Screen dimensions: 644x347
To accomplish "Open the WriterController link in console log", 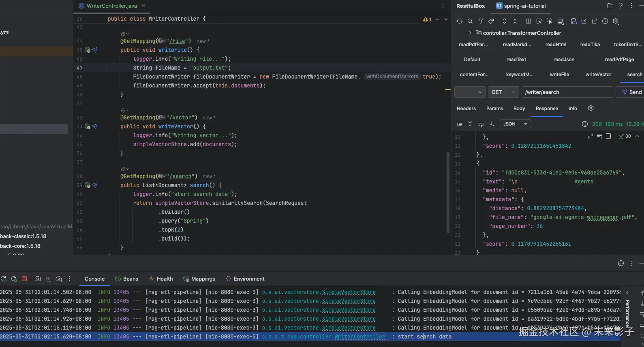I will point(359,336).
